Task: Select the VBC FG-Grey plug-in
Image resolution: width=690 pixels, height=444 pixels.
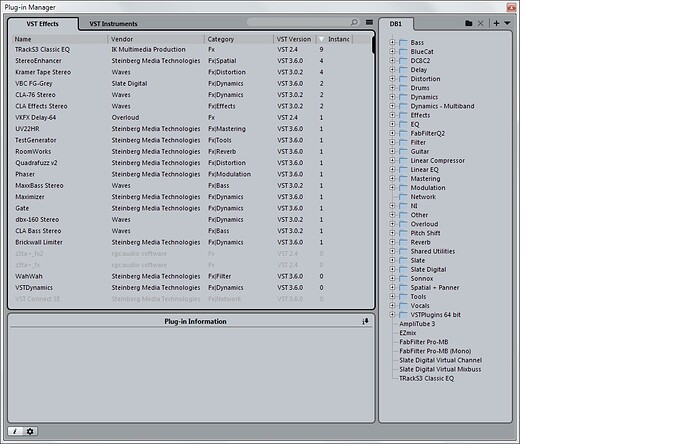Action: (192, 84)
